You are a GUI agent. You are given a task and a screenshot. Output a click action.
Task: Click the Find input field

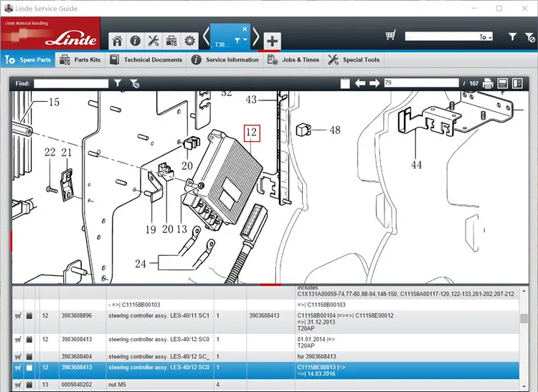coord(71,83)
